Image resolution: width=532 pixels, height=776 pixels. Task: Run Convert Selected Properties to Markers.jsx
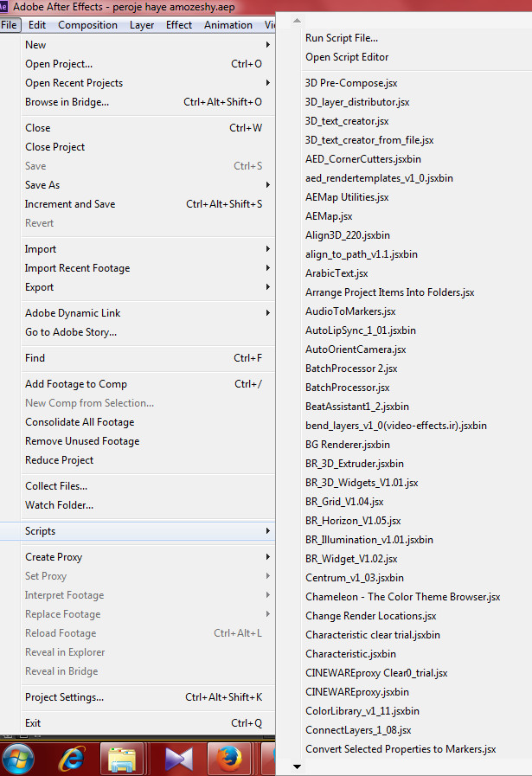tap(401, 749)
